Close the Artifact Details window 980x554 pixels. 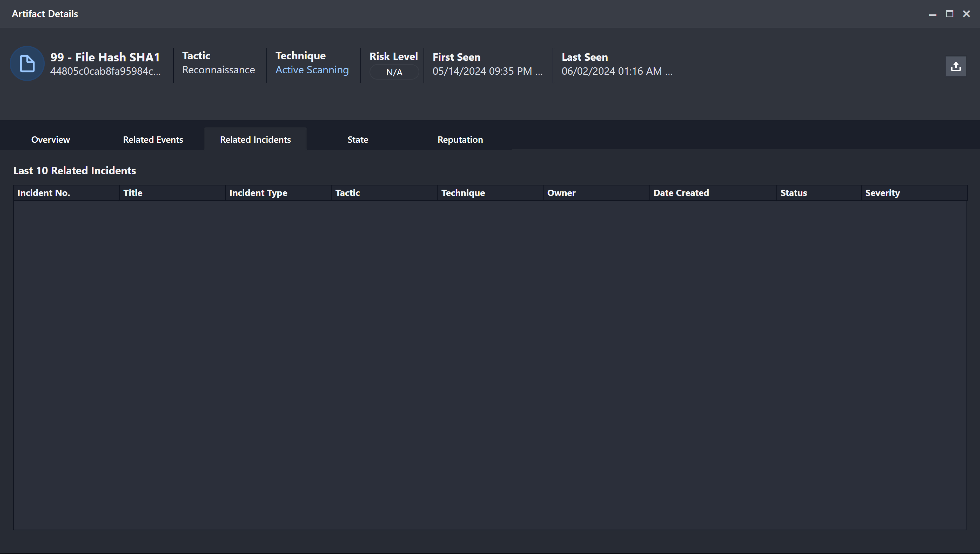[x=966, y=14]
